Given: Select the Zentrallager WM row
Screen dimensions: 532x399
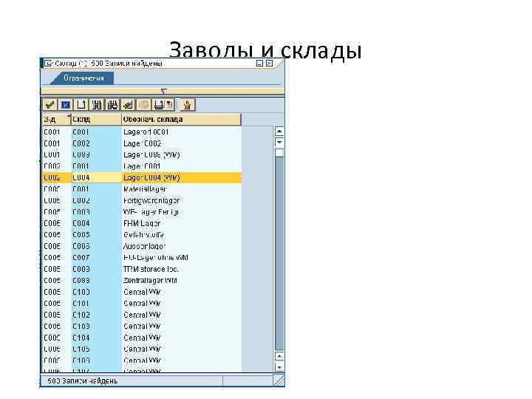Looking at the screenshot, I should click(141, 281).
